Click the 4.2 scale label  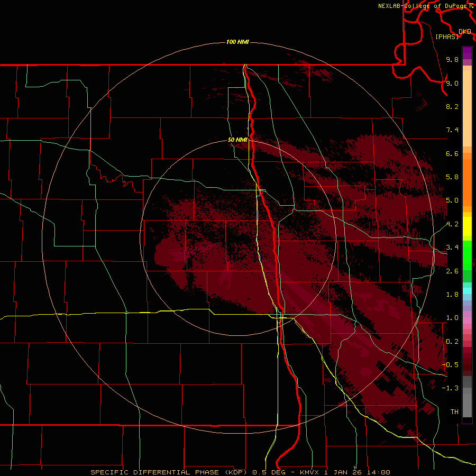pyautogui.click(x=452, y=224)
